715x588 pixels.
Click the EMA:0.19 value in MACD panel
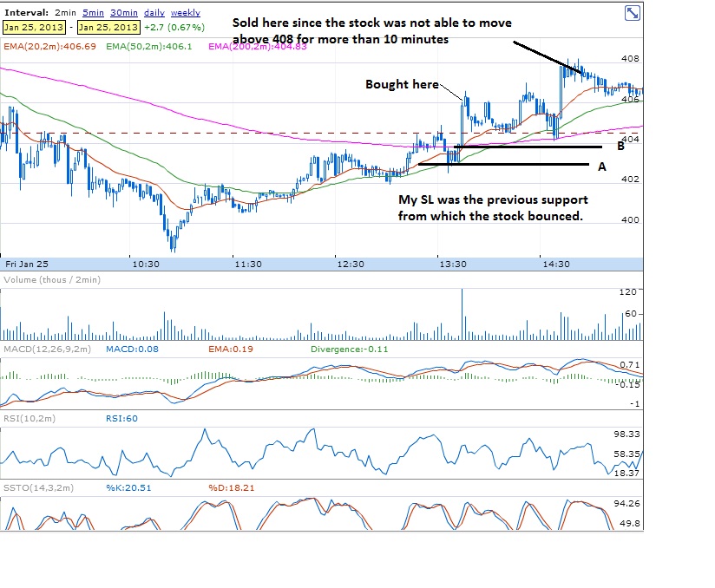[x=231, y=350]
